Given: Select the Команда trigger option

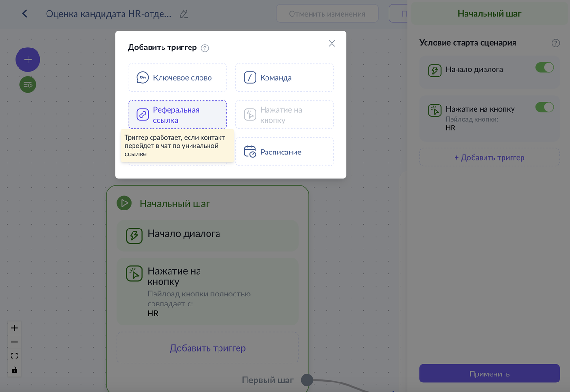Looking at the screenshot, I should pos(284,77).
